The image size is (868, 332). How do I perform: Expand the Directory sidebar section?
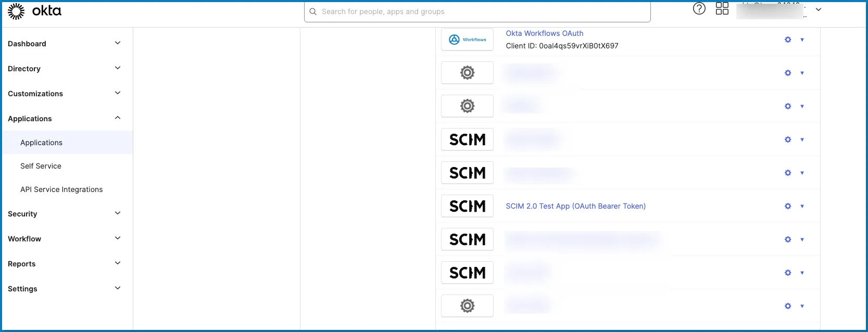point(118,68)
